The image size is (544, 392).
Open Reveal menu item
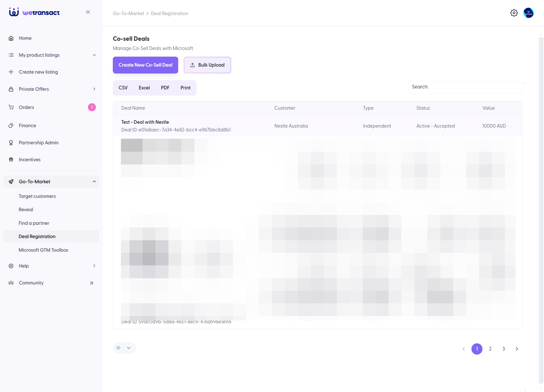(26, 210)
